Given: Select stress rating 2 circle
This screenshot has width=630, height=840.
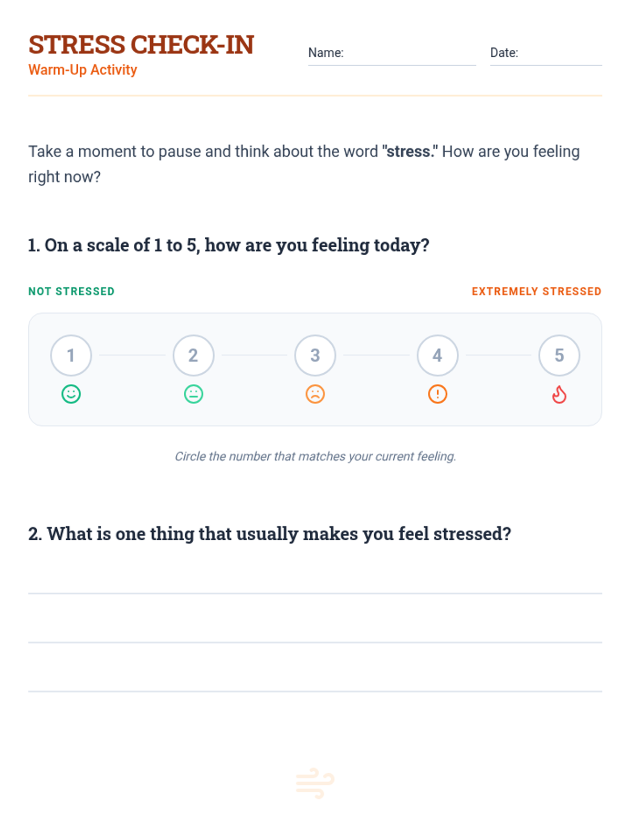Looking at the screenshot, I should click(x=193, y=355).
